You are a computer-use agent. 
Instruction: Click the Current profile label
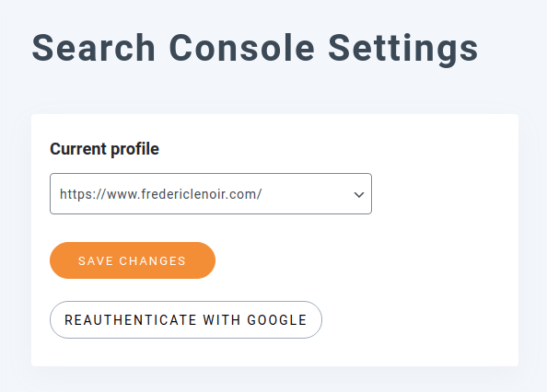coord(104,149)
